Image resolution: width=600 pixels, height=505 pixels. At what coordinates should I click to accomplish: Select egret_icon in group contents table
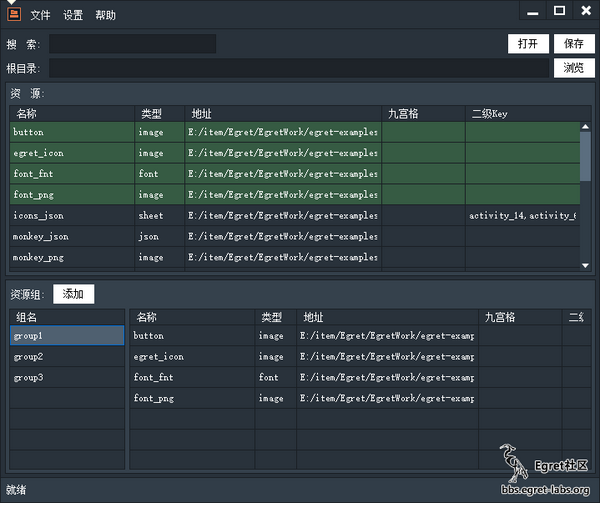pyautogui.click(x=360, y=357)
